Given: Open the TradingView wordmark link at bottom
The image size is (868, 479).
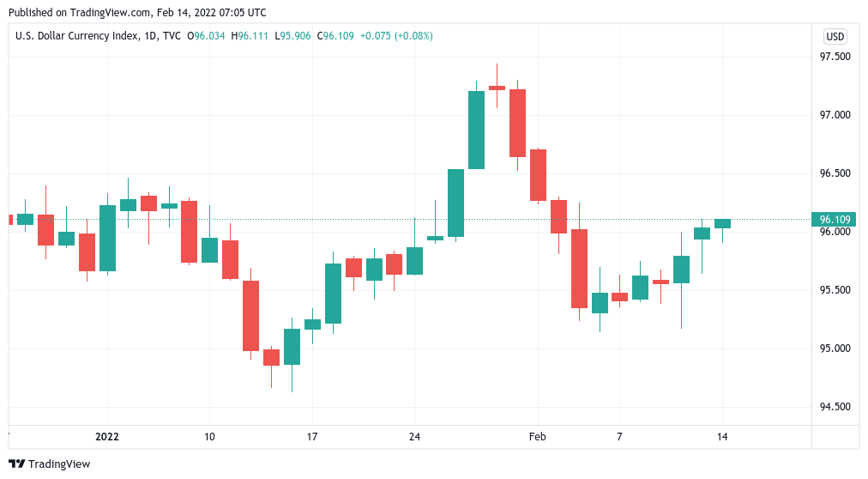Looking at the screenshot, I should 59,464.
